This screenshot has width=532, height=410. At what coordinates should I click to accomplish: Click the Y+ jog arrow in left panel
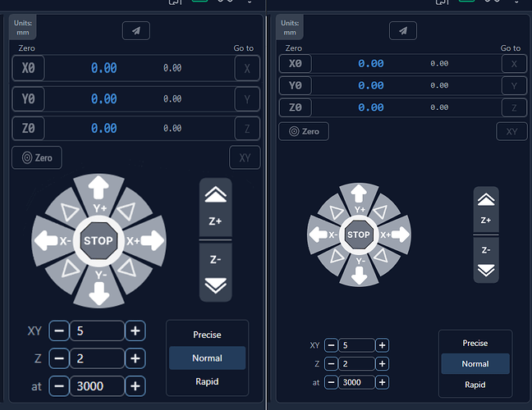point(99,194)
